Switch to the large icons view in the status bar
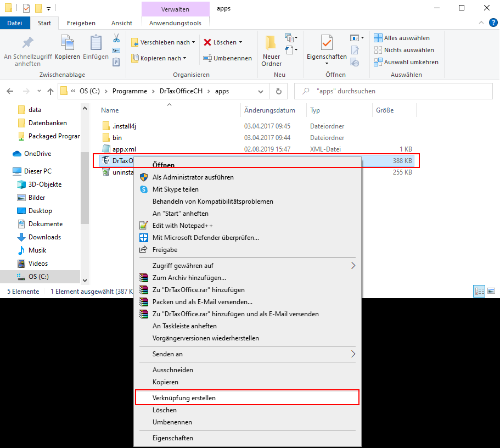The height and width of the screenshot is (448, 500). (x=491, y=291)
